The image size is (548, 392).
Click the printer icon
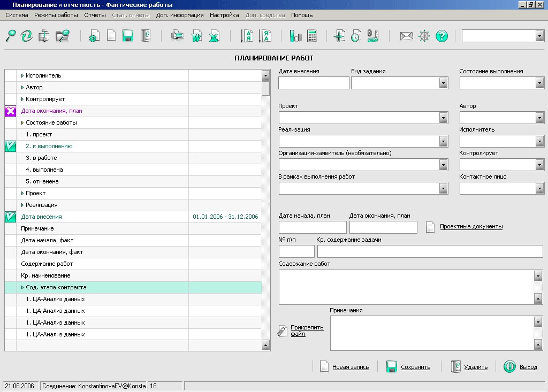178,36
